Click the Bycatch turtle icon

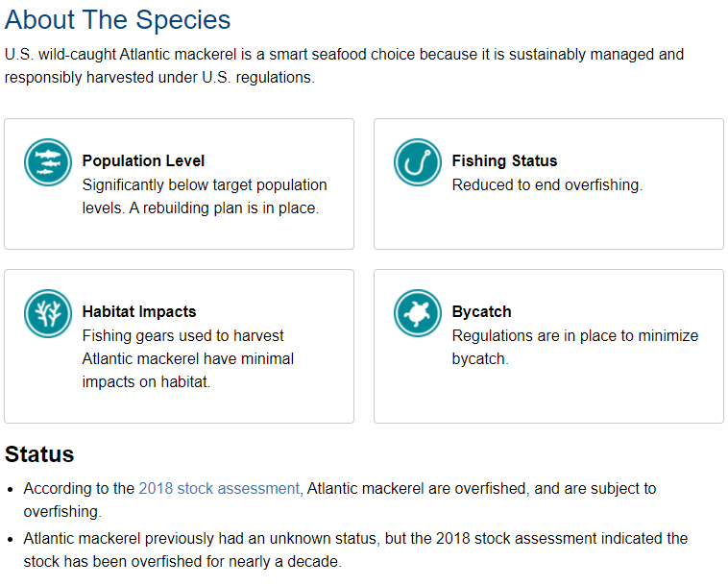coord(418,313)
